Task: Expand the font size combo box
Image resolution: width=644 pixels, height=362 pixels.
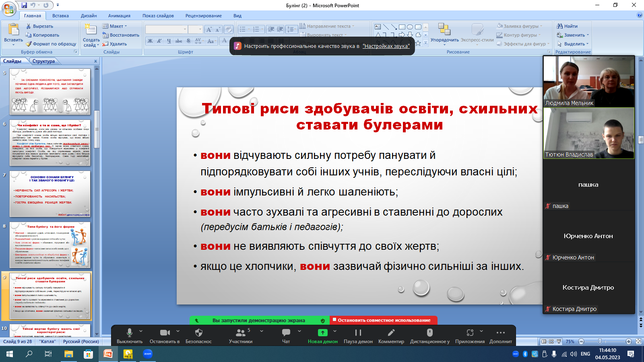Action: coord(200,29)
